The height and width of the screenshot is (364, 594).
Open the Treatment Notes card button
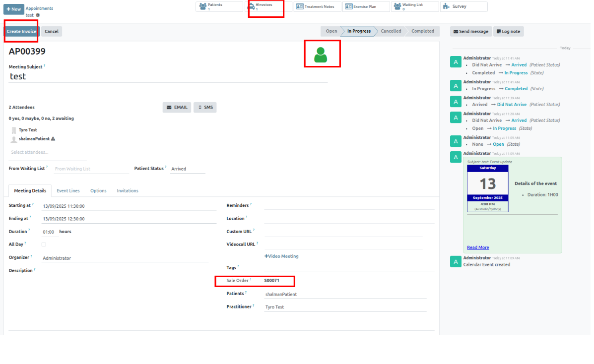[x=317, y=7]
